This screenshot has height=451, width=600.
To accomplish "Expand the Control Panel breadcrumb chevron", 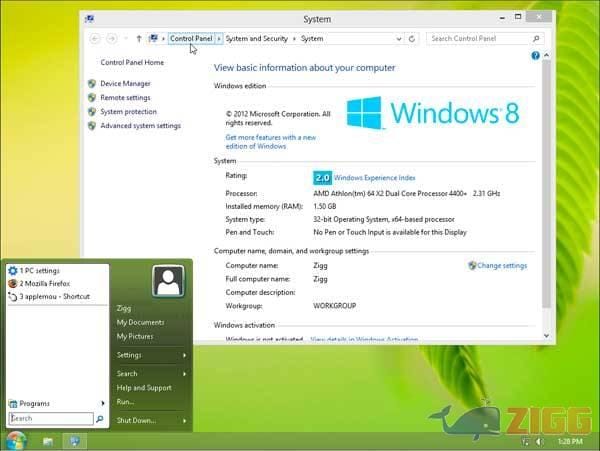I will (219, 39).
